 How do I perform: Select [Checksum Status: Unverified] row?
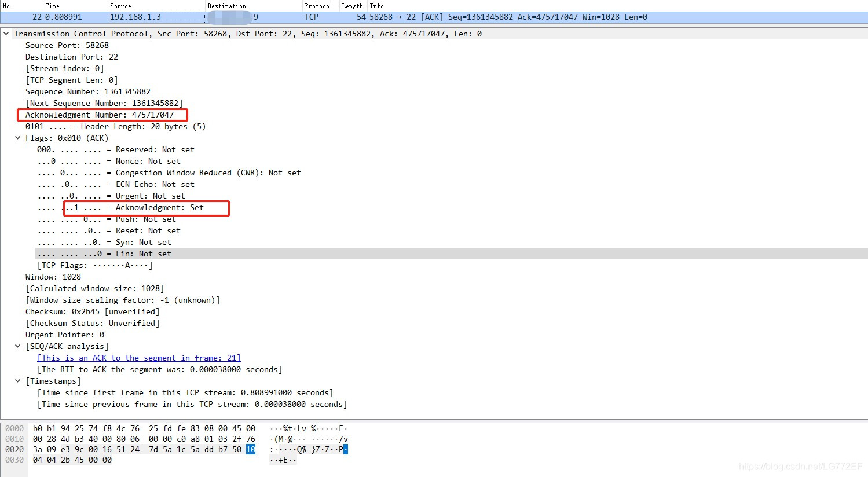93,323
